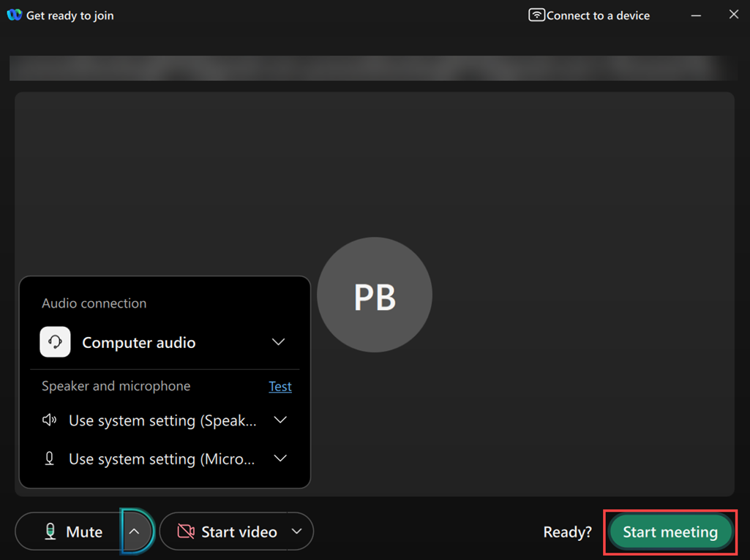This screenshot has width=750, height=560.
Task: Turn on camera with Start video
Action: coord(225,531)
